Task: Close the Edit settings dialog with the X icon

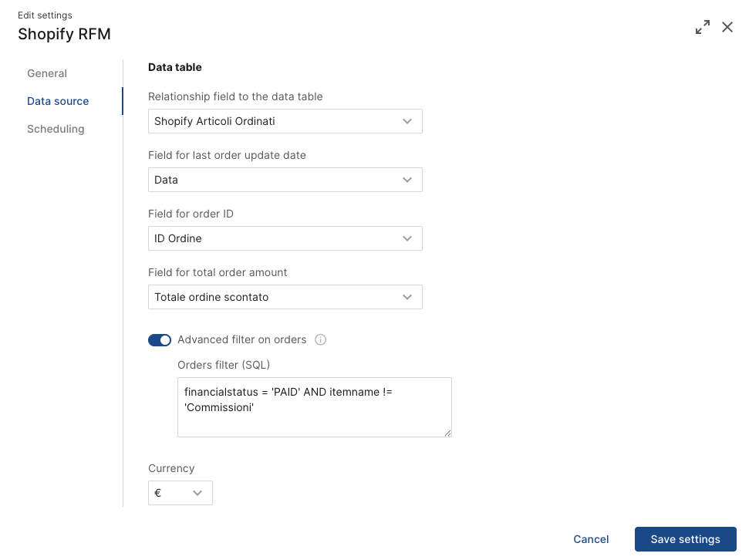Action: point(727,27)
